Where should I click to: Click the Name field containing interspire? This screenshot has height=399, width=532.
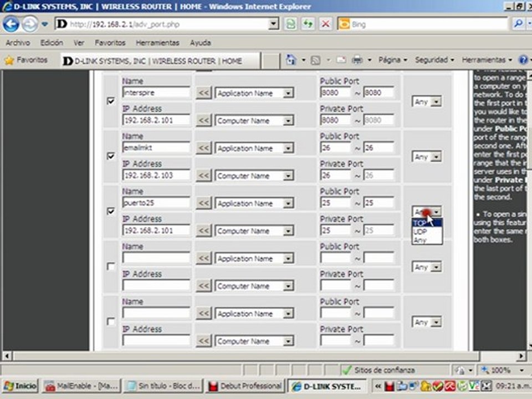(x=156, y=93)
